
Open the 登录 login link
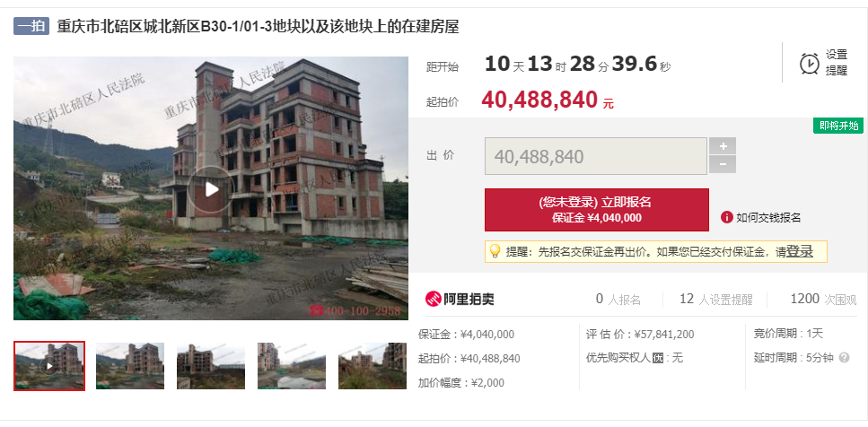[x=800, y=252]
